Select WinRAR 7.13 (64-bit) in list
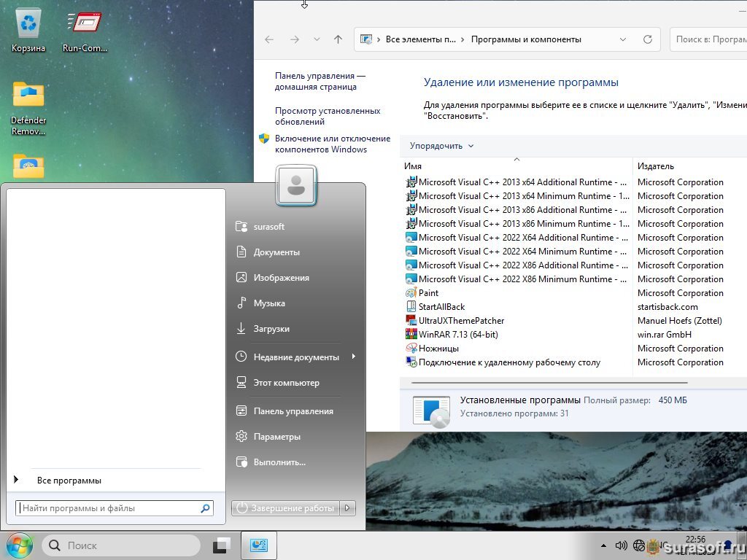The height and width of the screenshot is (560, 747). point(459,335)
